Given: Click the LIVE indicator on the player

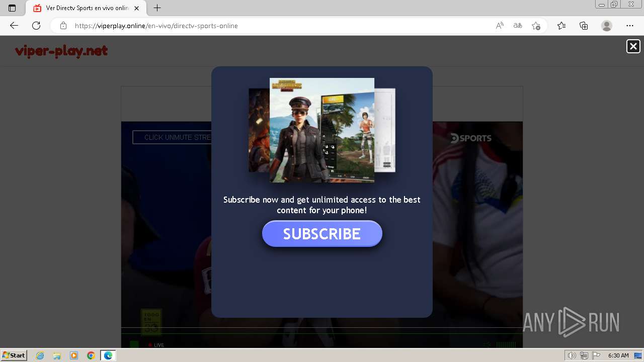Looking at the screenshot, I should point(156,345).
